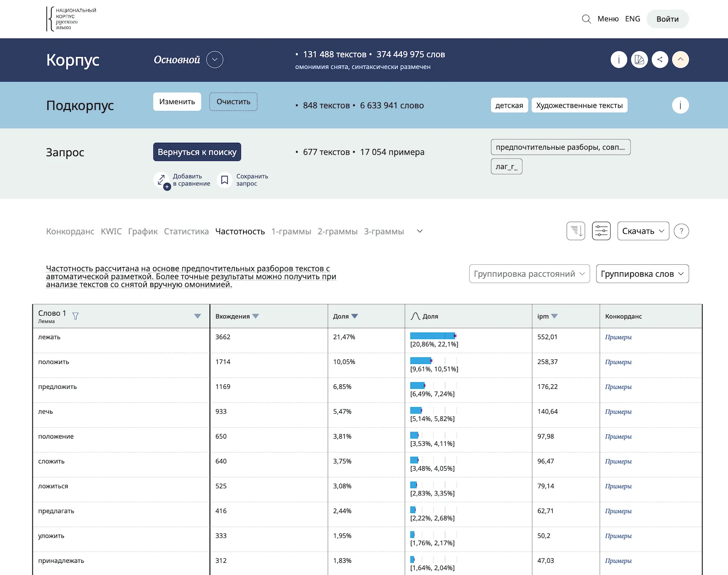This screenshot has height=575, width=728.
Task: Click the corpus portrait chart icon
Action: click(x=639, y=59)
